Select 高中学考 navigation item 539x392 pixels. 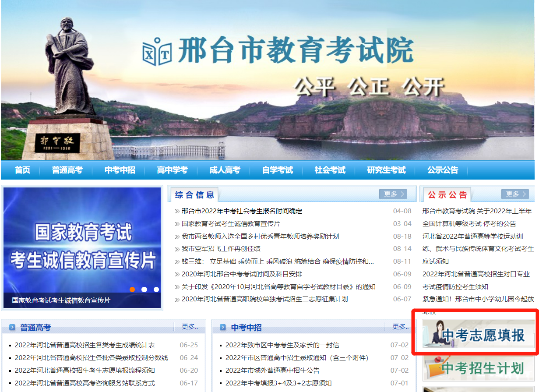pos(172,170)
